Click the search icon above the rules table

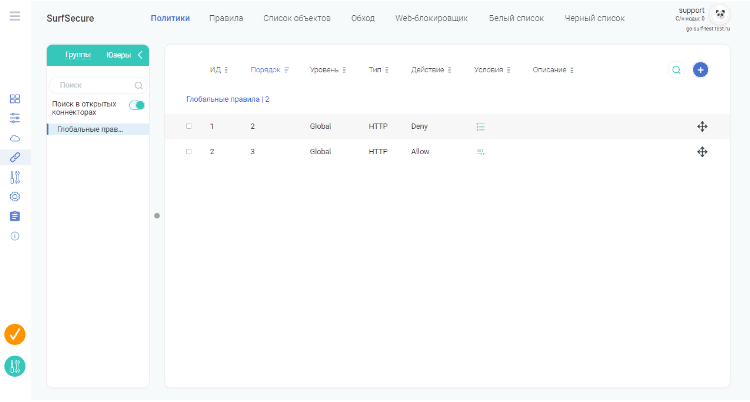676,70
